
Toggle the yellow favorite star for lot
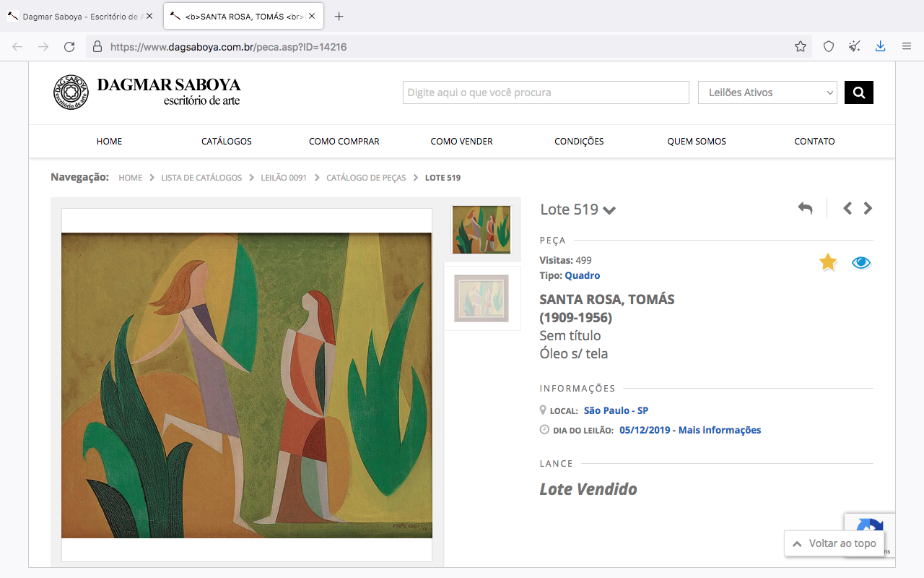coord(828,263)
